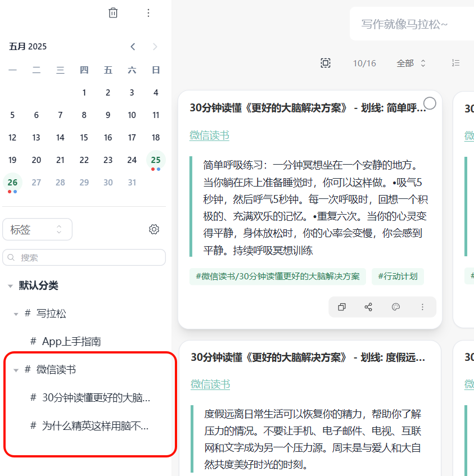This screenshot has height=476, width=474.
Task: Click the 度假远离日常生活 quote text
Action: click(313, 439)
